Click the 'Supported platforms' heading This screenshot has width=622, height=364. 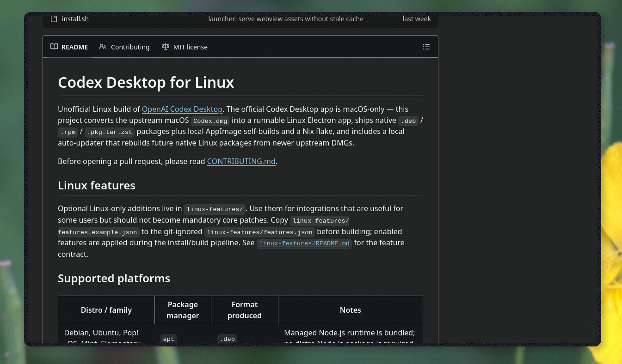coord(114,278)
